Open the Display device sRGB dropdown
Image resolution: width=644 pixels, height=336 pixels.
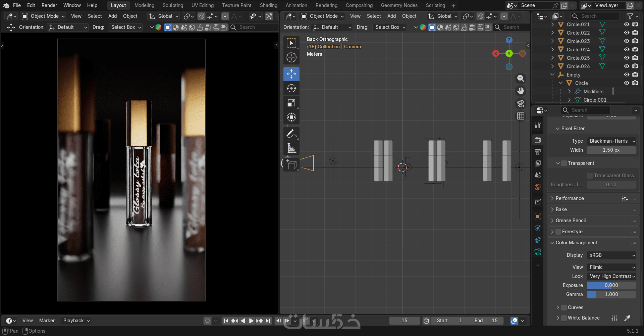tap(611, 255)
